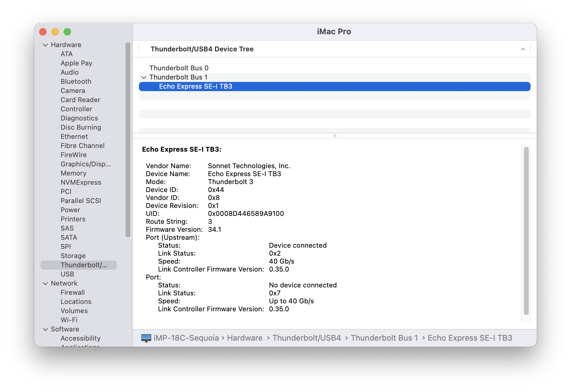Click the sidebar vertical scrollbar
The height and width of the screenshot is (392, 571).
click(x=128, y=140)
